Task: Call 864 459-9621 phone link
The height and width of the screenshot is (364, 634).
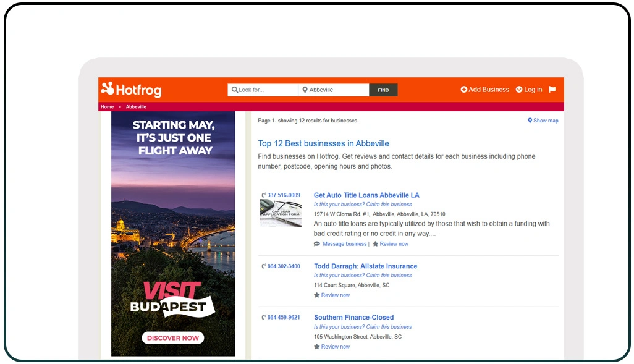Action: (x=284, y=318)
